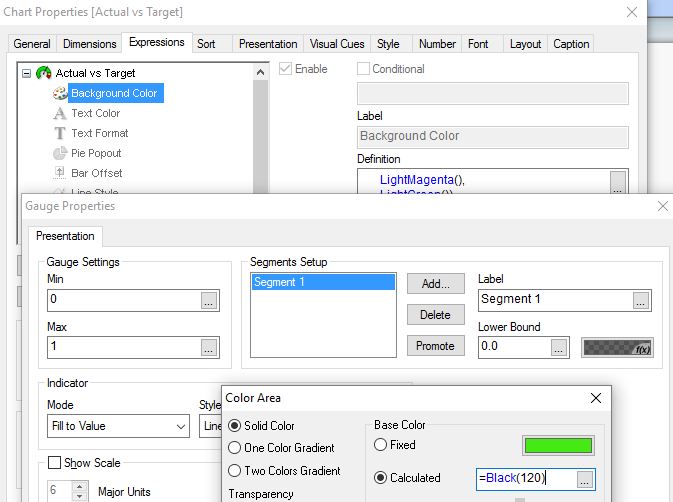Viewport: 673px width, 502px height.
Task: Select Two Colors Gradient option
Action: point(234,471)
